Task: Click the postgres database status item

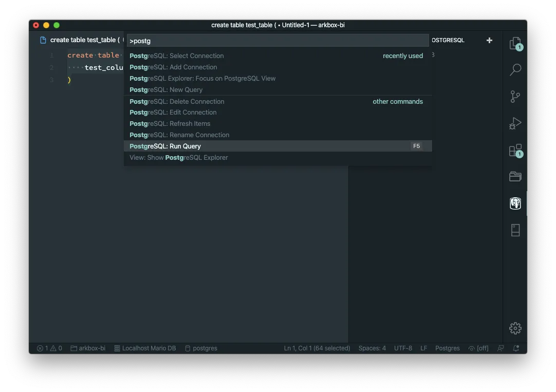Action: [x=201, y=348]
